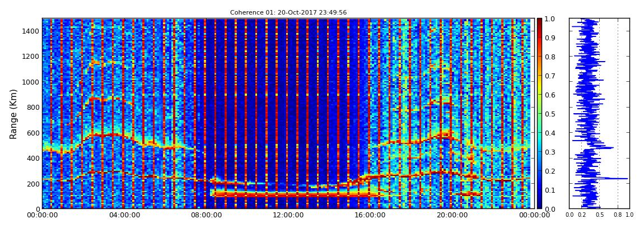This screenshot has width=644, height=228.
Task: Click the 200 range tick label
Action: tap(32, 184)
